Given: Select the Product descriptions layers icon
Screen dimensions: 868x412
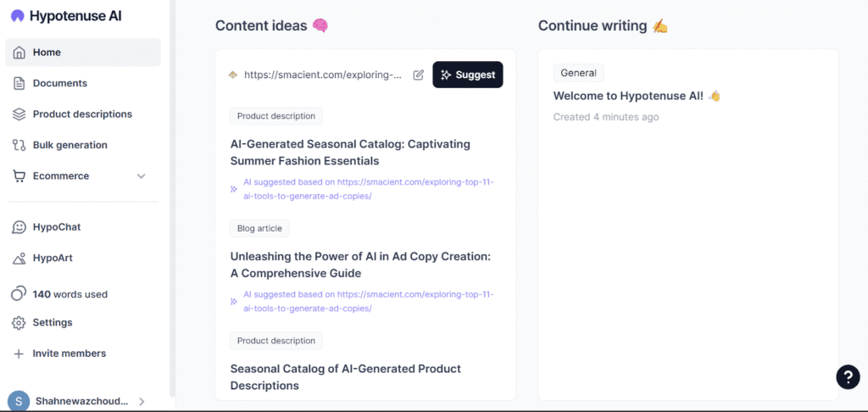Looking at the screenshot, I should coord(19,114).
